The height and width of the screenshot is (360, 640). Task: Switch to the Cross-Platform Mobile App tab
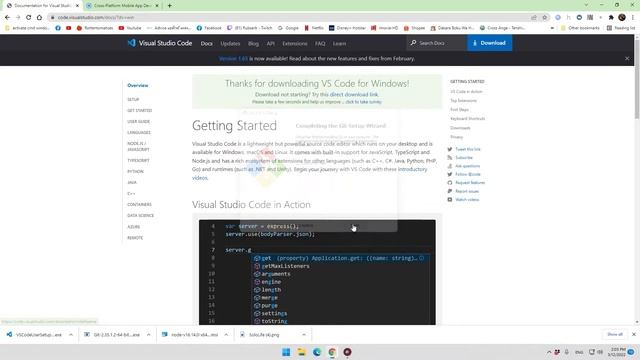click(122, 6)
